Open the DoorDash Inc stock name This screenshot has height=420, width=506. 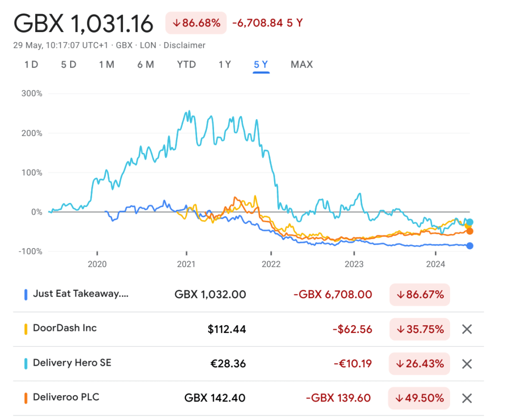tap(65, 328)
